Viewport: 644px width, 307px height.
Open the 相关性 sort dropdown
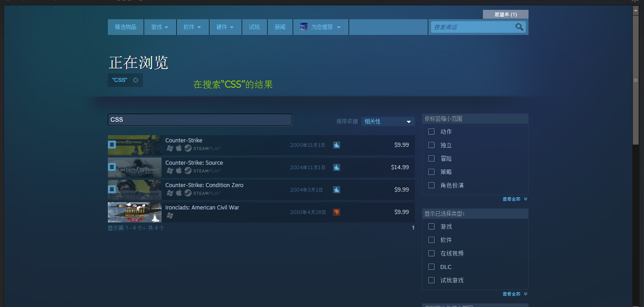(388, 121)
